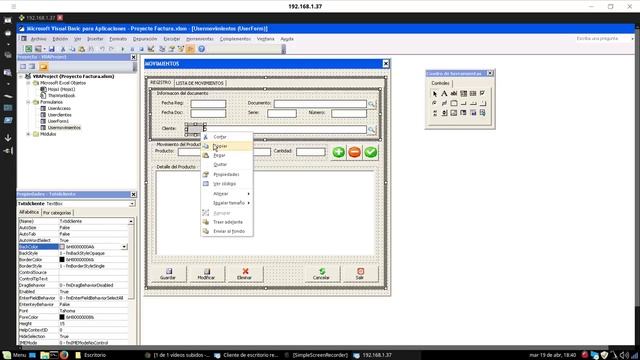The height and width of the screenshot is (360, 640).
Task: Select the Image control in Toolbox
Action: [453, 113]
